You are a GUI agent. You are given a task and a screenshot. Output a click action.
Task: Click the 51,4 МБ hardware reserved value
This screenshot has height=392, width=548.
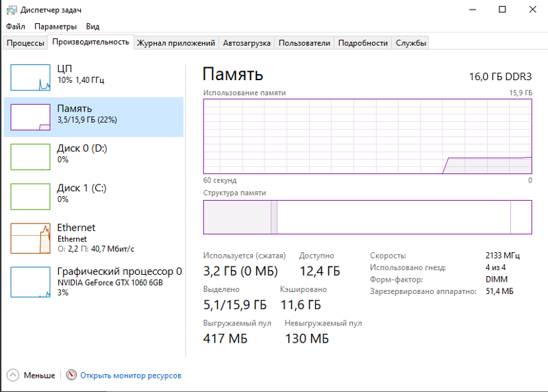pyautogui.click(x=499, y=291)
